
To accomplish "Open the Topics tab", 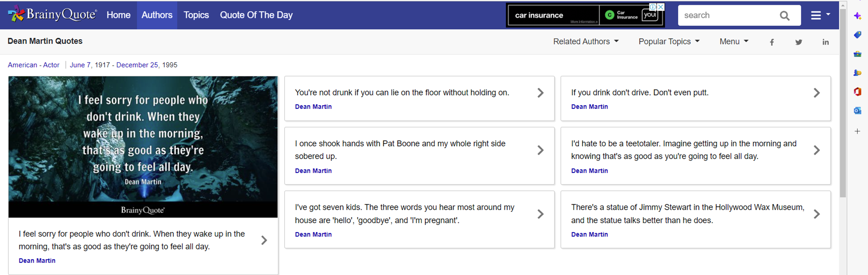I will (x=196, y=15).
